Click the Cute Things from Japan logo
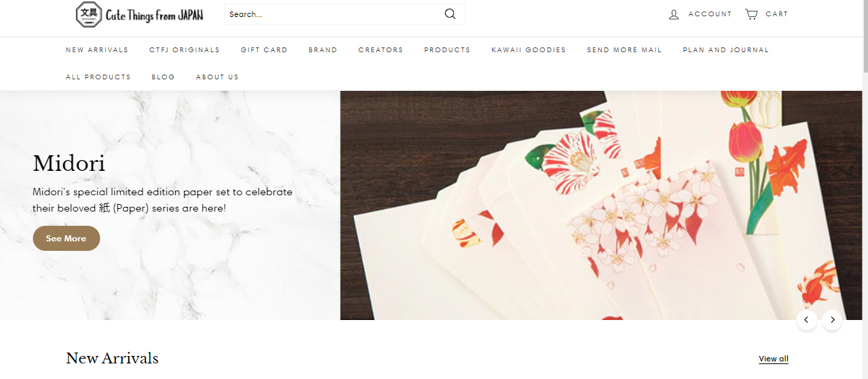Screen dimensions: 868x379 coord(139,14)
